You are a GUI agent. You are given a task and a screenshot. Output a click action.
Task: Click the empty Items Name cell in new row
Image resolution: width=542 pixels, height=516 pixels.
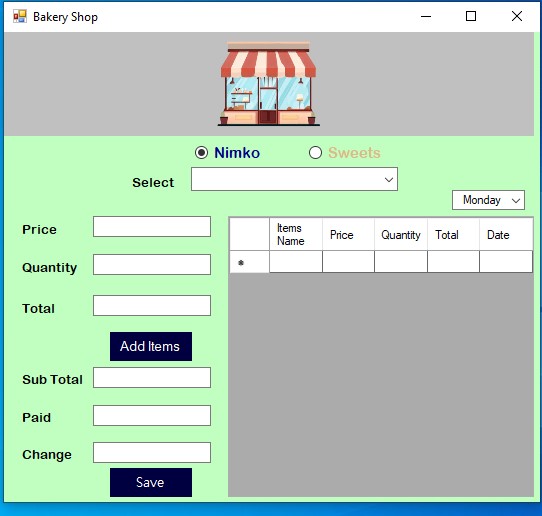(x=296, y=262)
